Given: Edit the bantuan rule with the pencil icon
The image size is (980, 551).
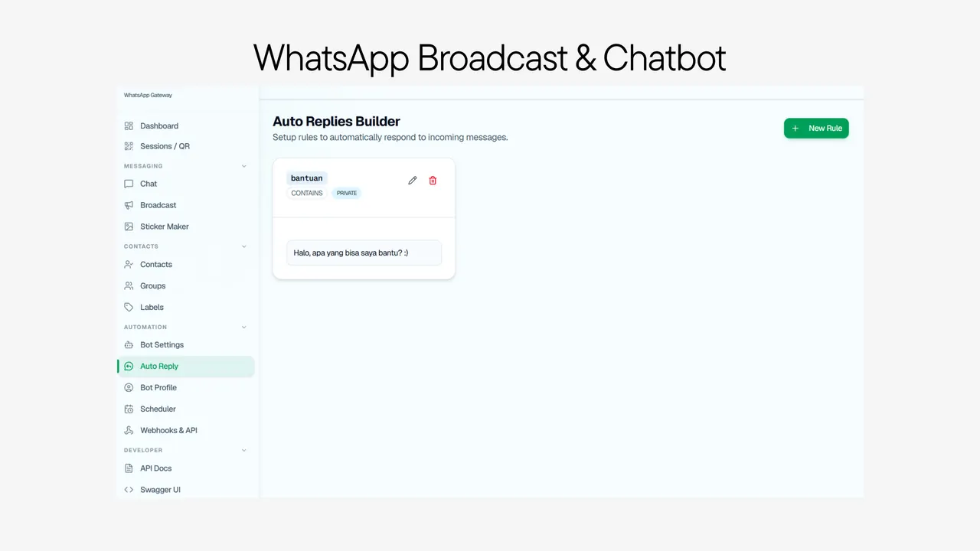Looking at the screenshot, I should 413,181.
